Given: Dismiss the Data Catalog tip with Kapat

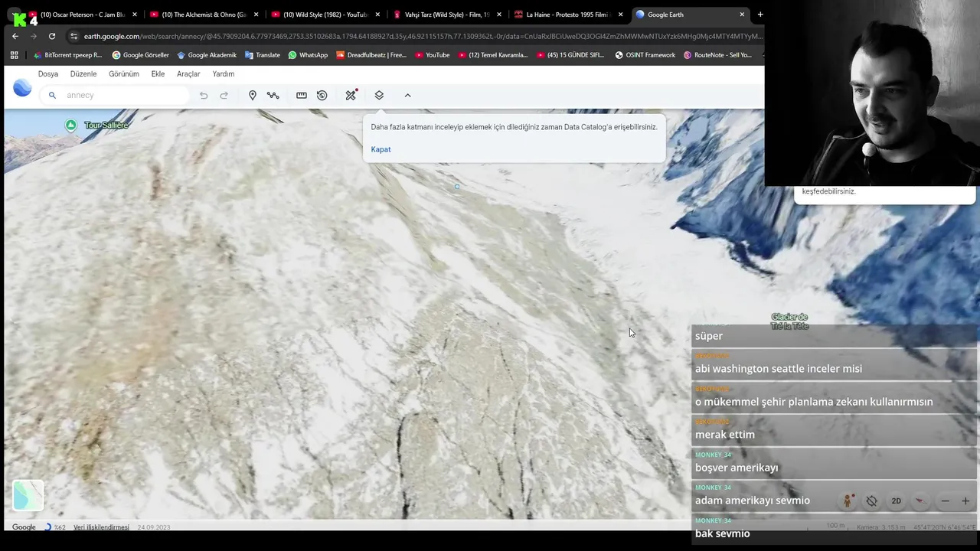Looking at the screenshot, I should (381, 149).
